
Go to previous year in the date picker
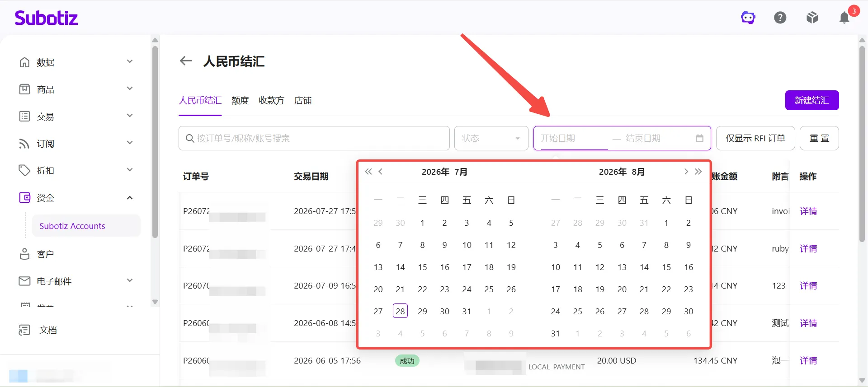click(x=368, y=172)
